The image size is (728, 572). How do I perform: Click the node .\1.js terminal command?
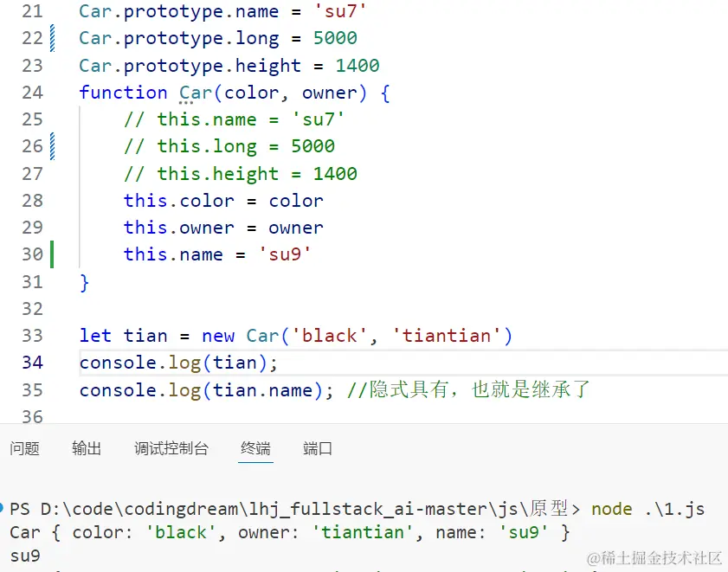click(648, 510)
